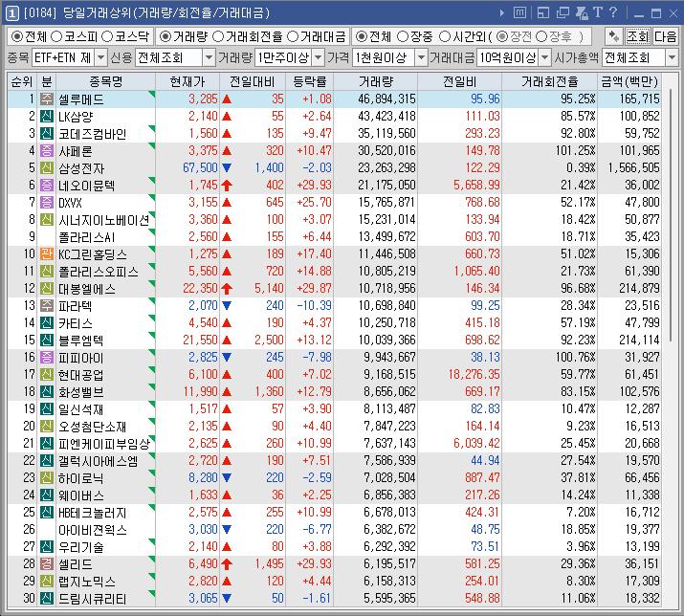Click the screen layout icon in title bar
684x616 pixels.
(543, 12)
